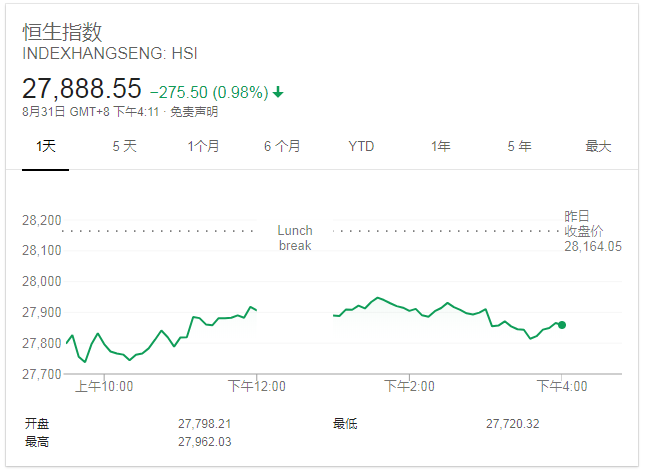This screenshot has width=647, height=473.
Task: Open the 免责声明 disclaimer link
Action: click(x=194, y=112)
